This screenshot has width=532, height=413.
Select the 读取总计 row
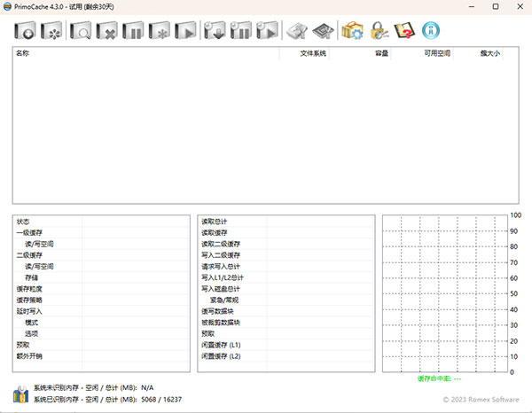pyautogui.click(x=286, y=222)
